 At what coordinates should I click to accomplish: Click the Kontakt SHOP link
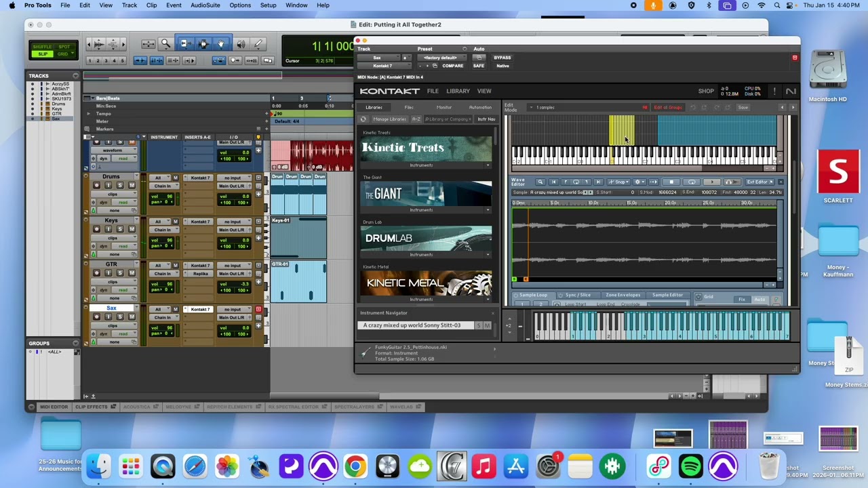[706, 91]
